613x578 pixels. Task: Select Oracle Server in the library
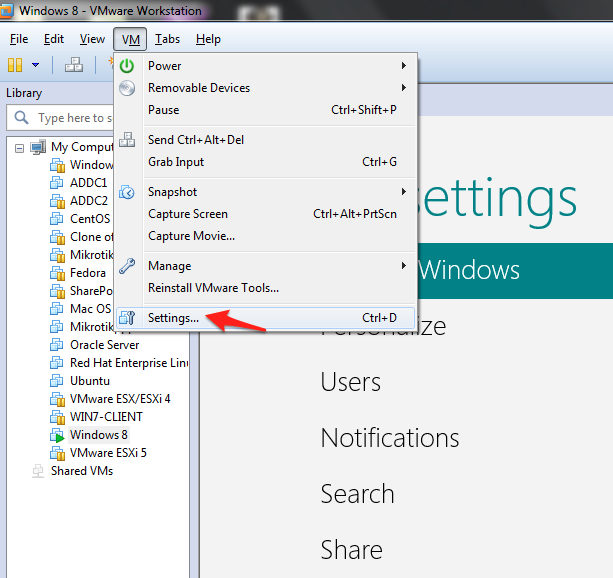pyautogui.click(x=104, y=345)
